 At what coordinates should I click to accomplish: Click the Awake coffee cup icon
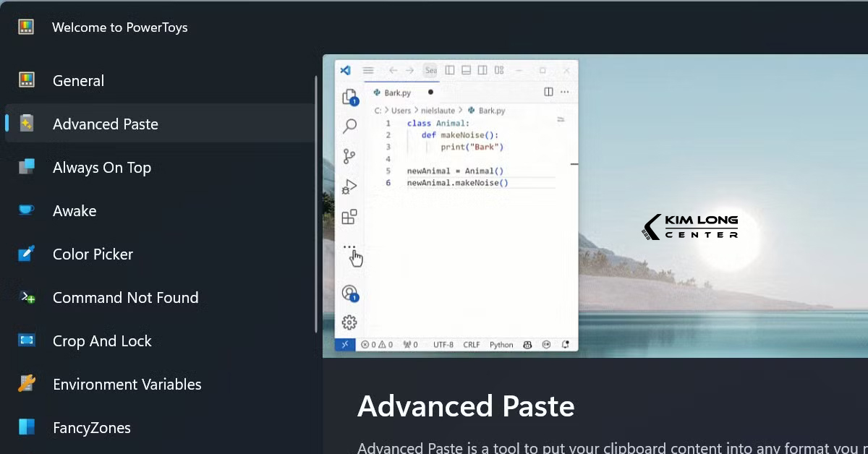[x=27, y=210]
